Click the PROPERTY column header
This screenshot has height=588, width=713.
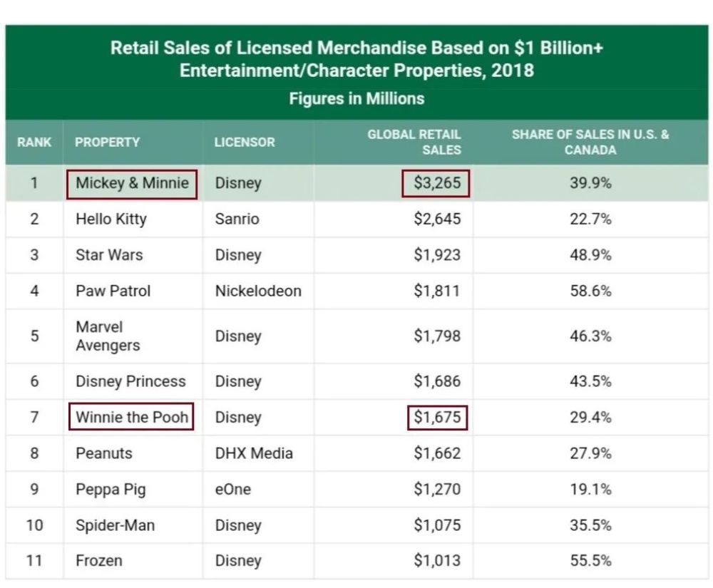point(107,142)
